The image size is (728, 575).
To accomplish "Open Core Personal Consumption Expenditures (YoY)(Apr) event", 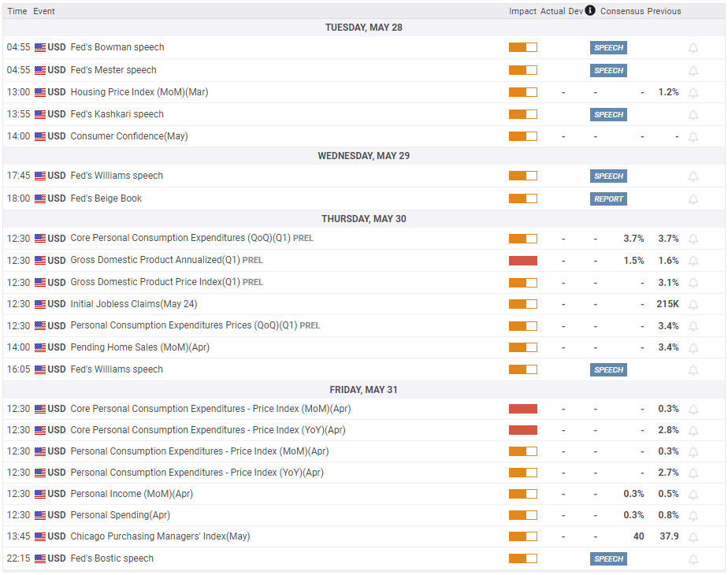I will click(208, 430).
